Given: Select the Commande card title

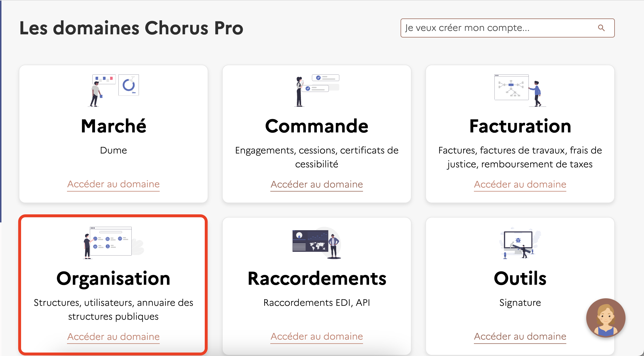Looking at the screenshot, I should tap(317, 126).
